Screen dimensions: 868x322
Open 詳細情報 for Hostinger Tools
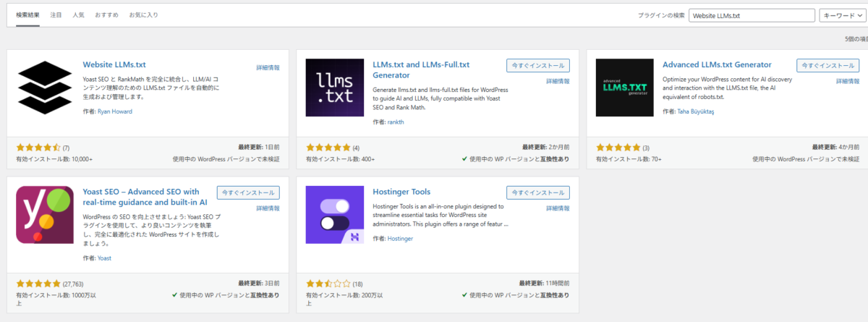coord(557,208)
